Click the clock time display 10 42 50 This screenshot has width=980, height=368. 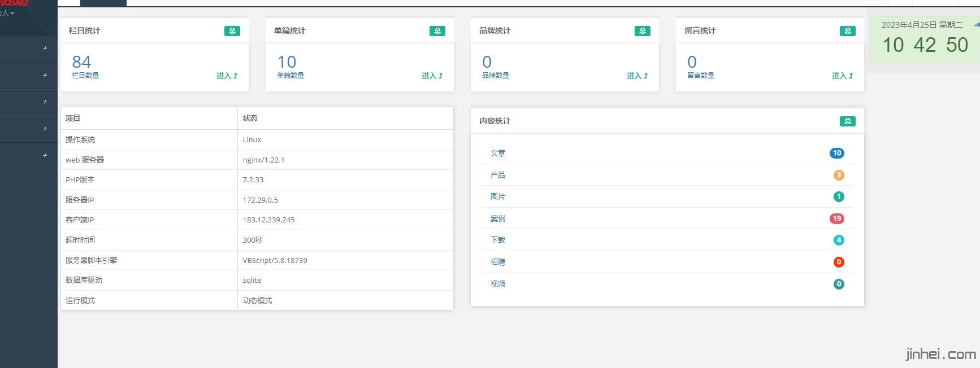pyautogui.click(x=925, y=45)
